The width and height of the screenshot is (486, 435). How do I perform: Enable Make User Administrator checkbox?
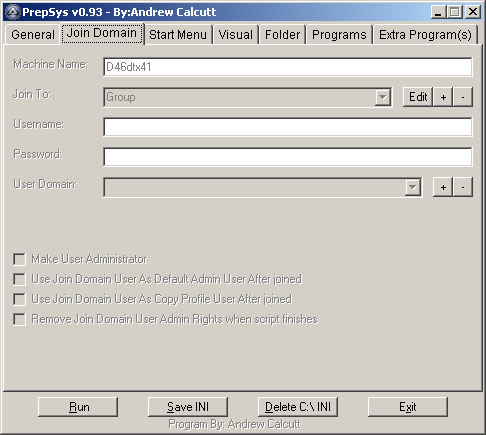[19, 259]
